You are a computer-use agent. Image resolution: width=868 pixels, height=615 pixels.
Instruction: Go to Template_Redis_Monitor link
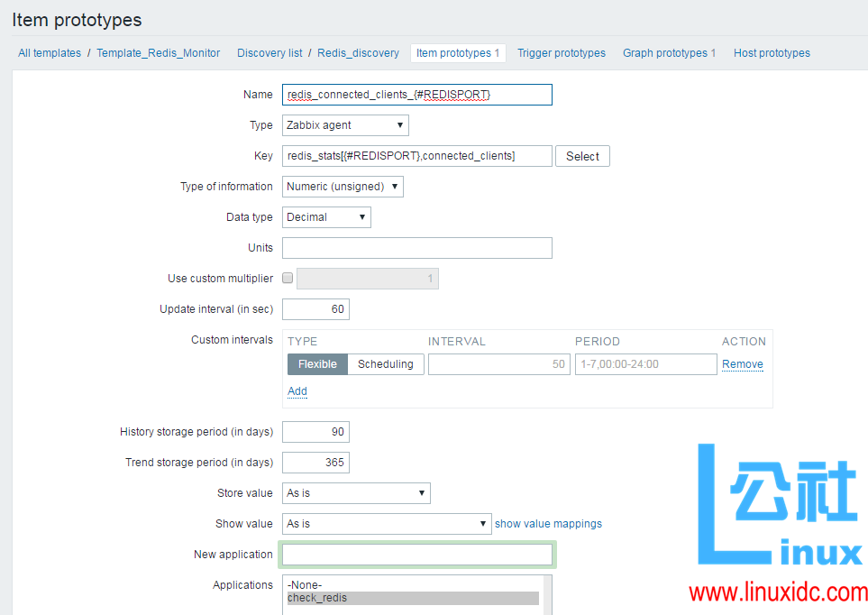159,53
